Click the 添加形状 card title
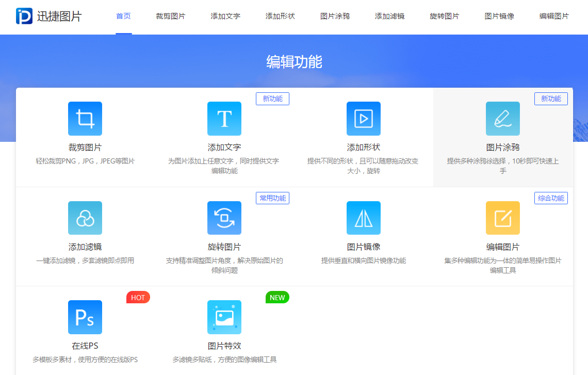The width and height of the screenshot is (588, 375). point(364,148)
